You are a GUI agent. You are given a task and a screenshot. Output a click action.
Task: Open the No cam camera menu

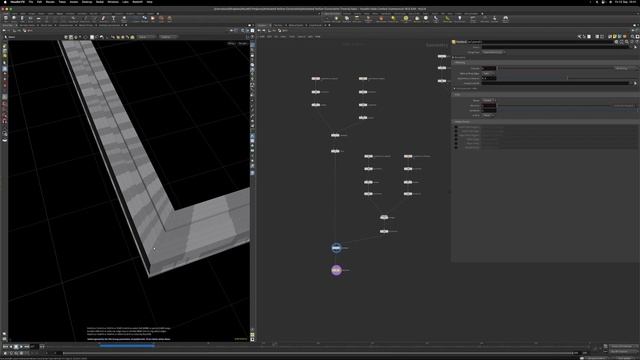pyautogui.click(x=243, y=43)
